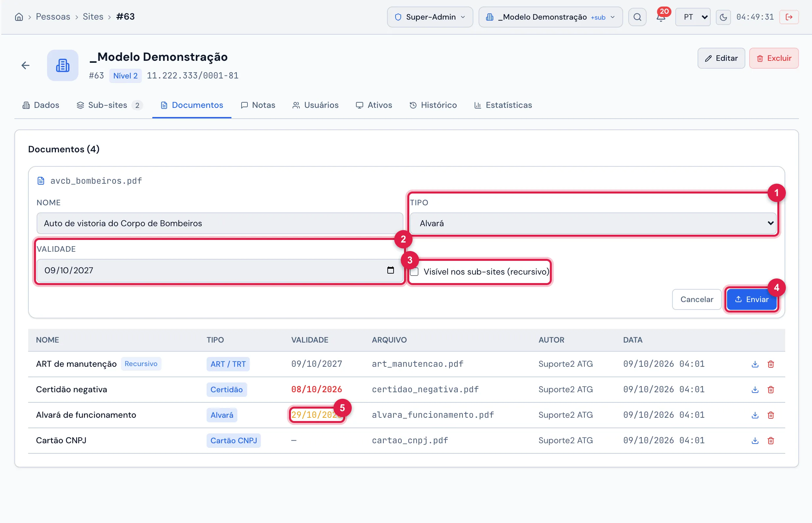Go to Sites in the breadcrumb
812x523 pixels.
(x=93, y=17)
